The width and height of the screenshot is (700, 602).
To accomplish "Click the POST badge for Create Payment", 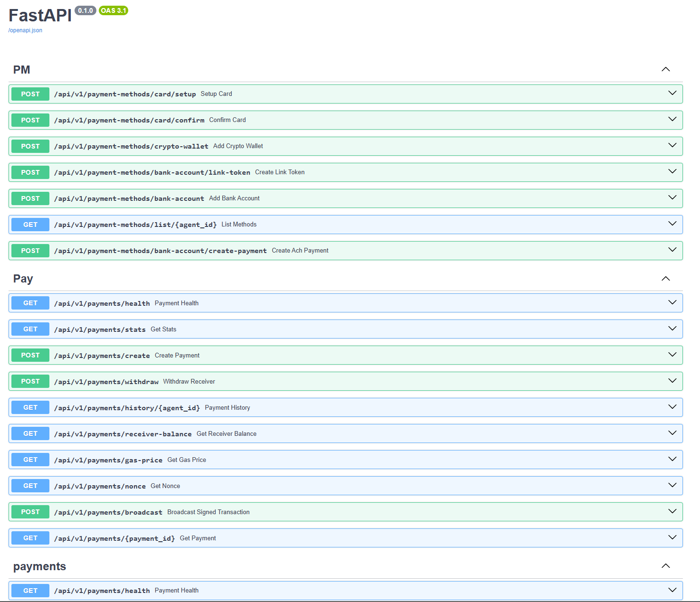I will point(30,355).
